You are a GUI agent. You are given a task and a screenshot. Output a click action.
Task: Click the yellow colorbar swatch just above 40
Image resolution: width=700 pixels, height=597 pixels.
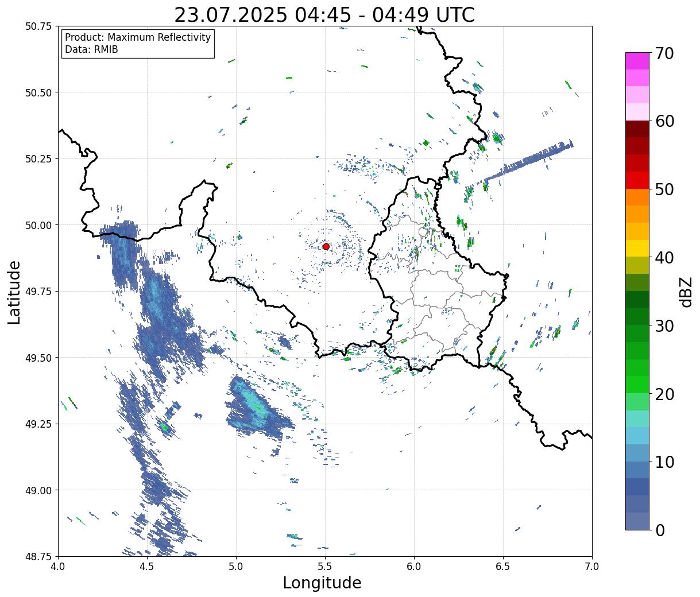pyautogui.click(x=637, y=249)
